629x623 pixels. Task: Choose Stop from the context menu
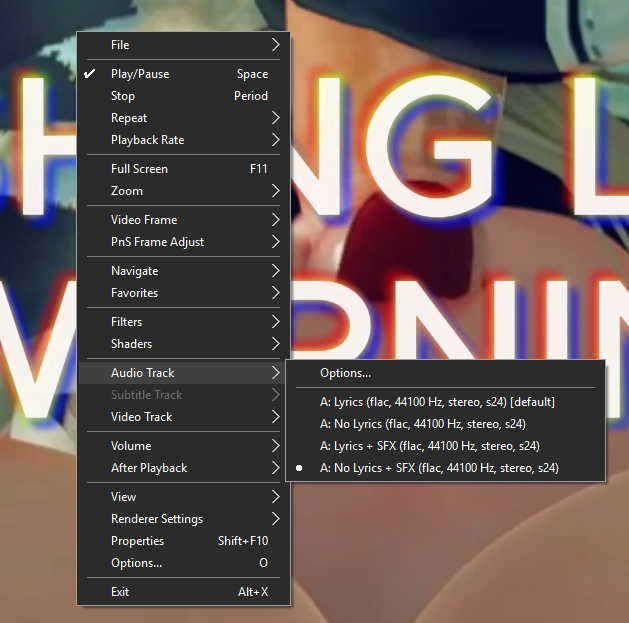click(183, 96)
